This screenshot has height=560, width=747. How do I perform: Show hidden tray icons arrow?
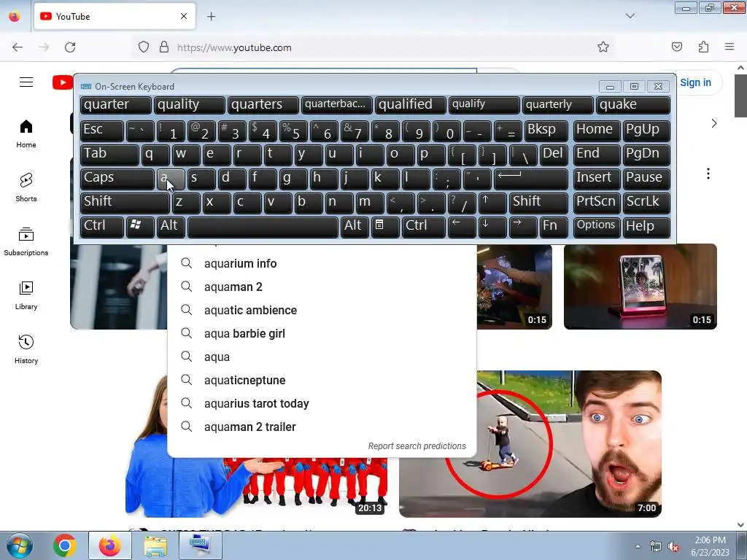tap(638, 545)
